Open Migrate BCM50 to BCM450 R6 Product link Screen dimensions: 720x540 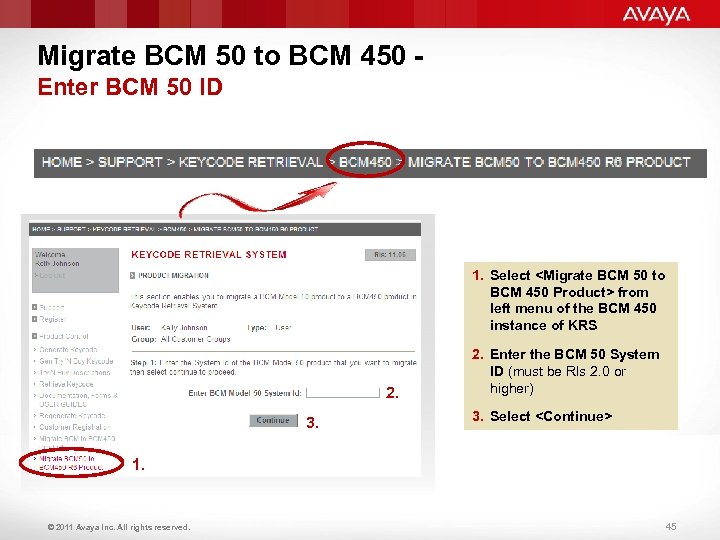click(71, 463)
